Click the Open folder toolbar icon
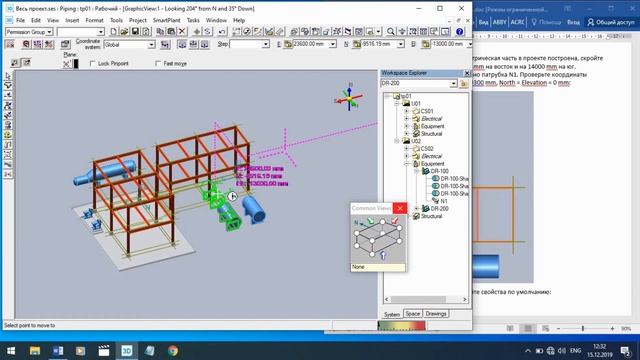The image size is (640, 360). click(124, 32)
